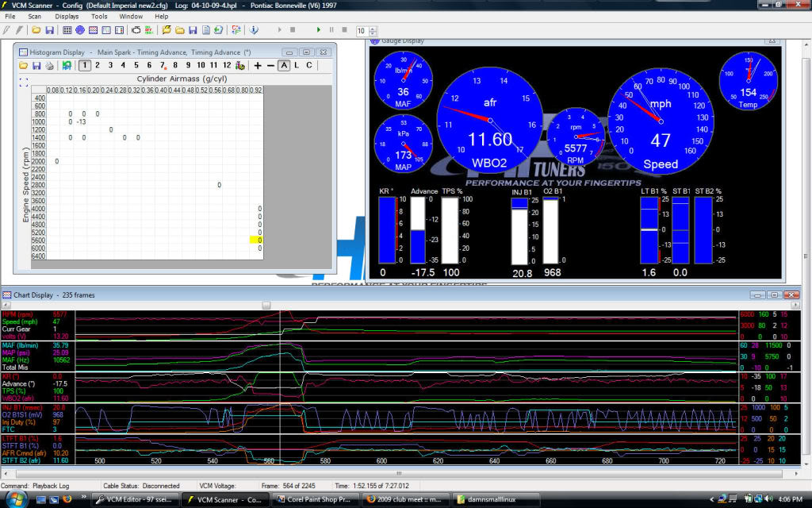Select histogram 10 toggle button
Image resolution: width=812 pixels, height=508 pixels.
pos(201,65)
